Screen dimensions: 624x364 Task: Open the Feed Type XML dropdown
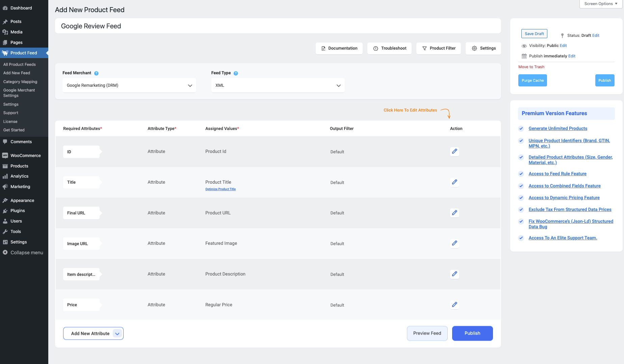[x=278, y=85]
